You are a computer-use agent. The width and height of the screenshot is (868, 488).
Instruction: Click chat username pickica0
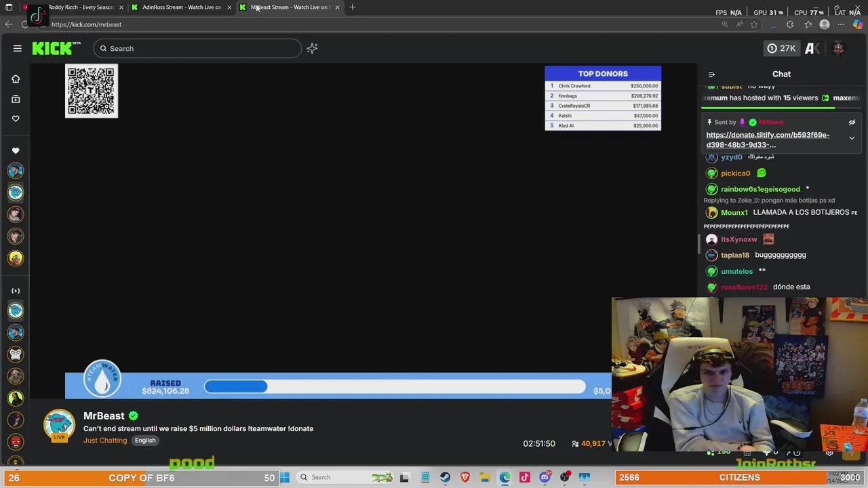point(736,174)
